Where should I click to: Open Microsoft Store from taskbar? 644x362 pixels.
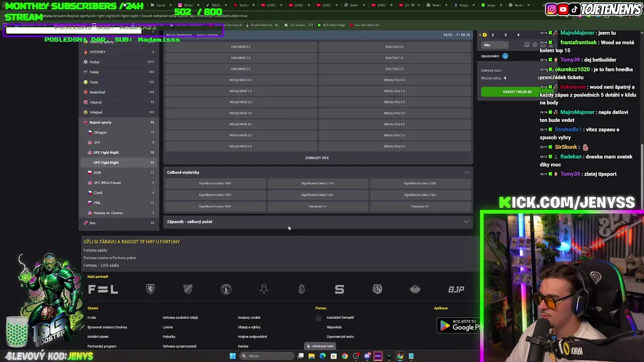(x=334, y=356)
